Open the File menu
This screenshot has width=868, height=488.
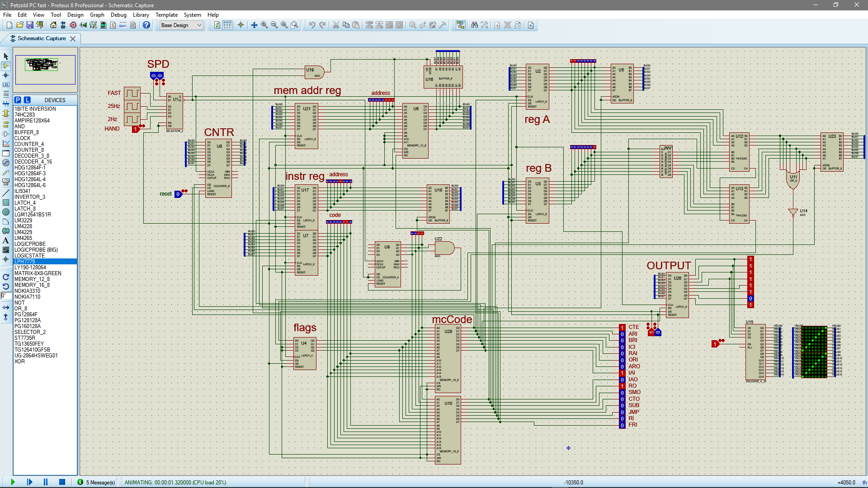pos(7,15)
